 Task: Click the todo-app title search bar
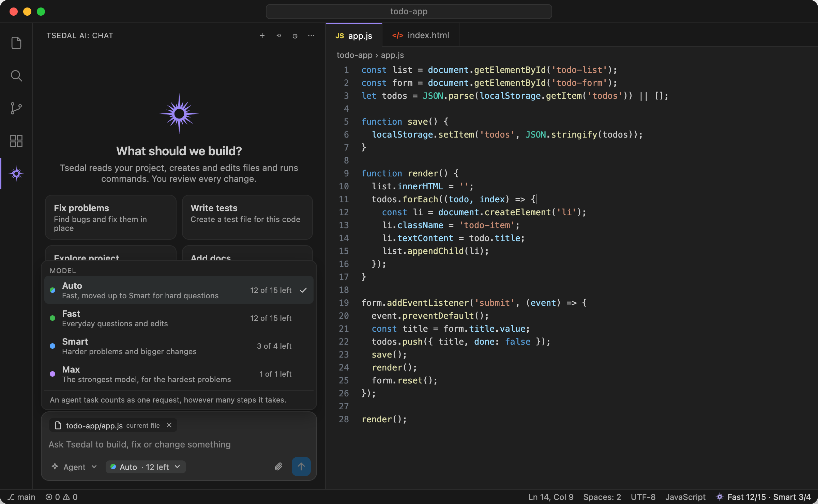pos(409,12)
